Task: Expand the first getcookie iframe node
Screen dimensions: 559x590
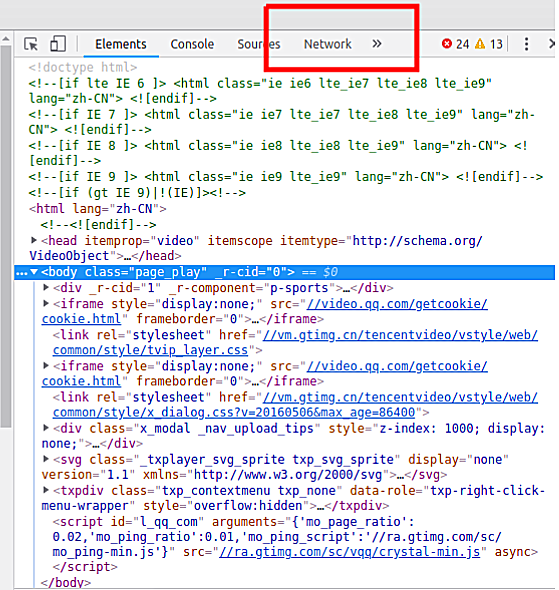Action: pos(46,303)
